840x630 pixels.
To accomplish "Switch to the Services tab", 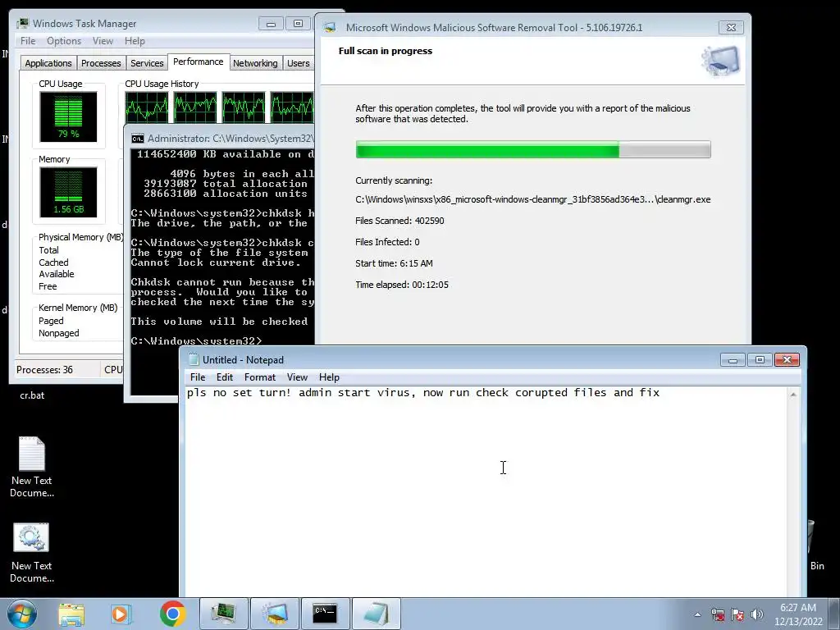I will coord(147,63).
